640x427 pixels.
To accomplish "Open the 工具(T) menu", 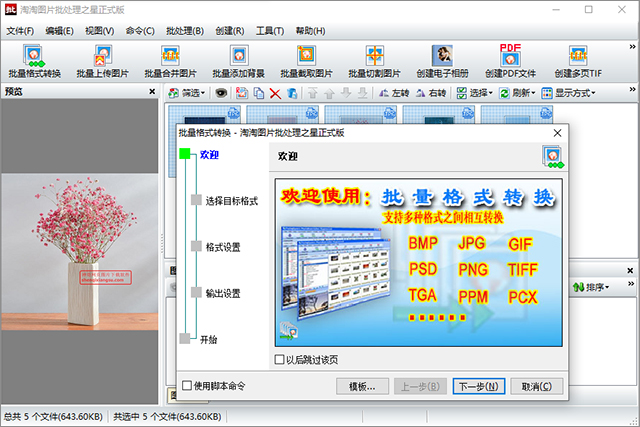I will tap(270, 31).
